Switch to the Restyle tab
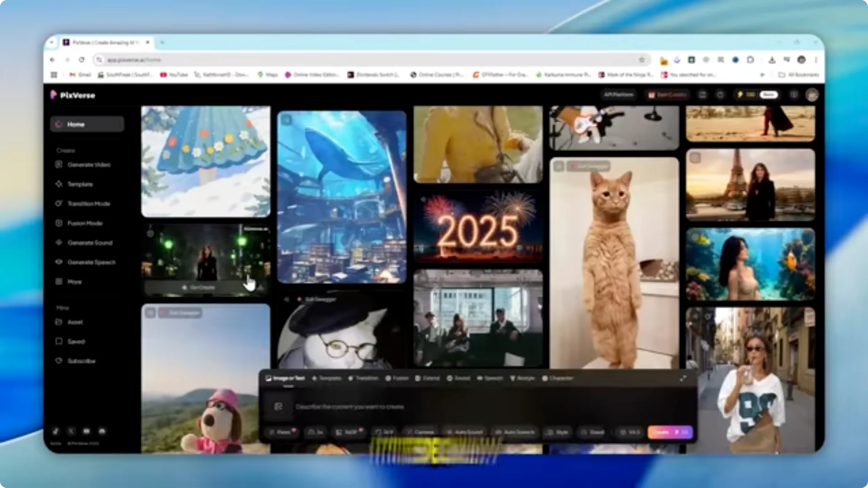The image size is (868, 488). click(524, 378)
